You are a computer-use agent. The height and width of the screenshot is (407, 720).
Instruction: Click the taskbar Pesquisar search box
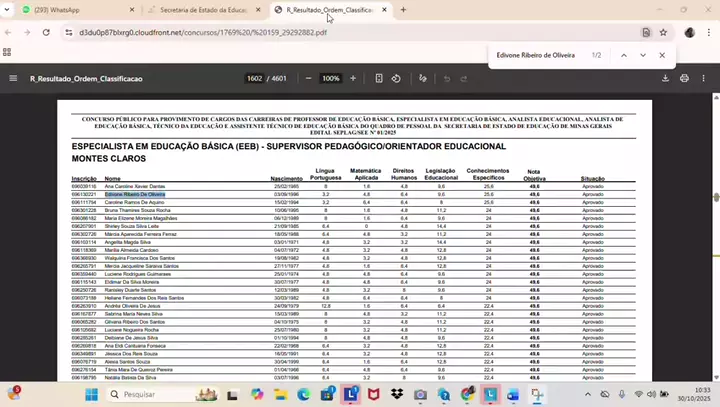(150, 394)
